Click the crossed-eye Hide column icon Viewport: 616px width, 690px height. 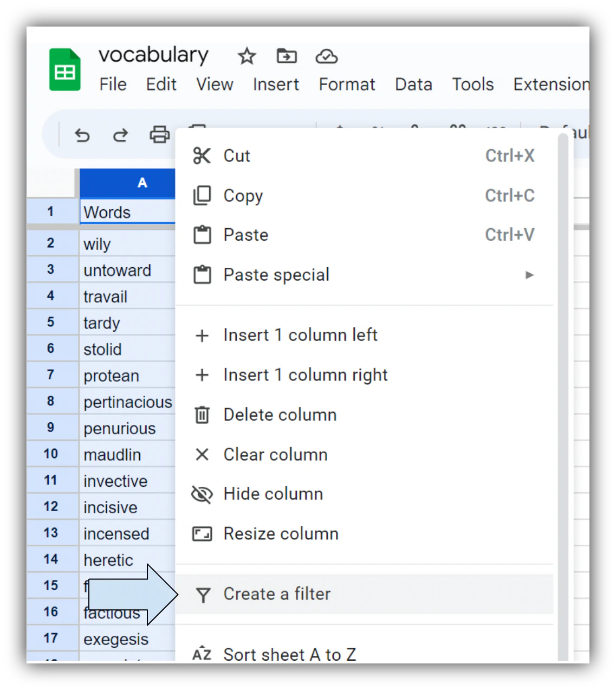pyautogui.click(x=202, y=494)
